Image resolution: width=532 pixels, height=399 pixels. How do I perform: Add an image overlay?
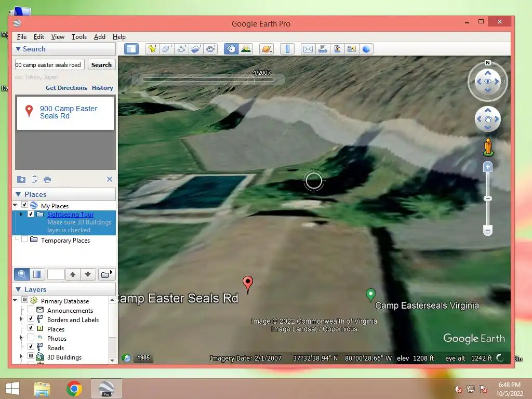(x=196, y=49)
